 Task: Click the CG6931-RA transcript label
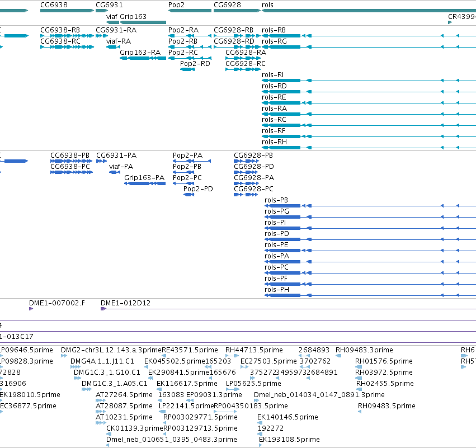(x=116, y=30)
